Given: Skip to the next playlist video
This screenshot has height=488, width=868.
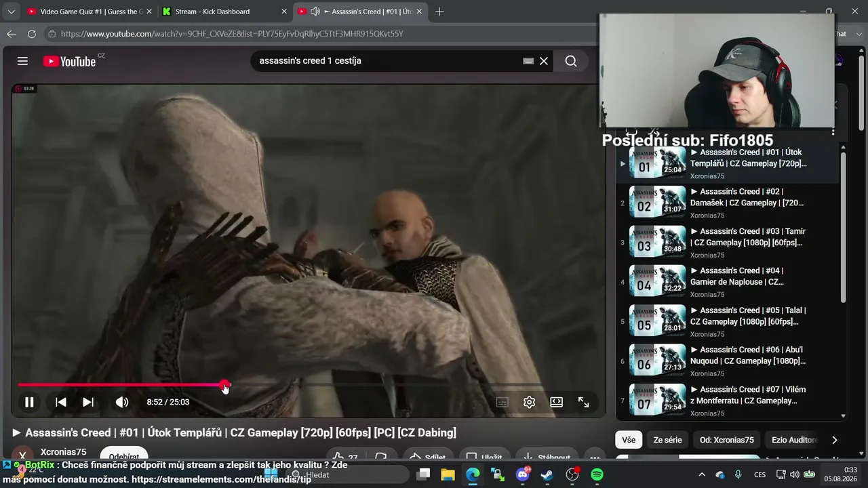Looking at the screenshot, I should (88, 402).
